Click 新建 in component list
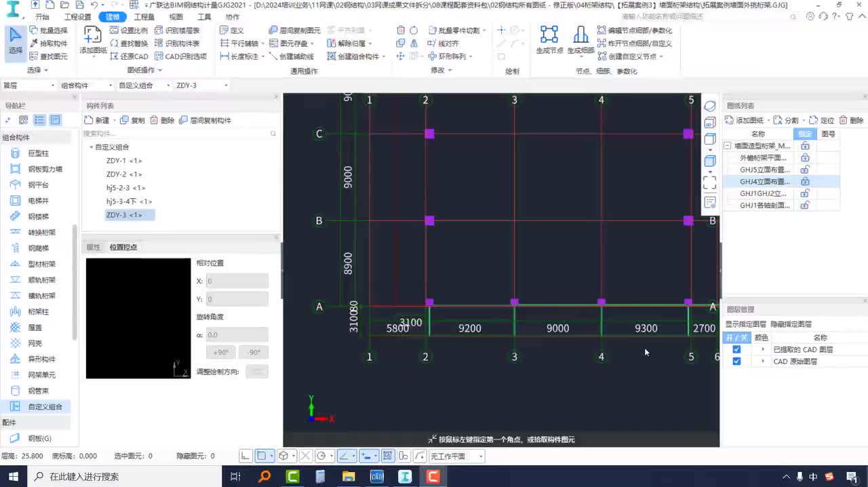Viewport: 868px width, 487px height. pyautogui.click(x=97, y=120)
